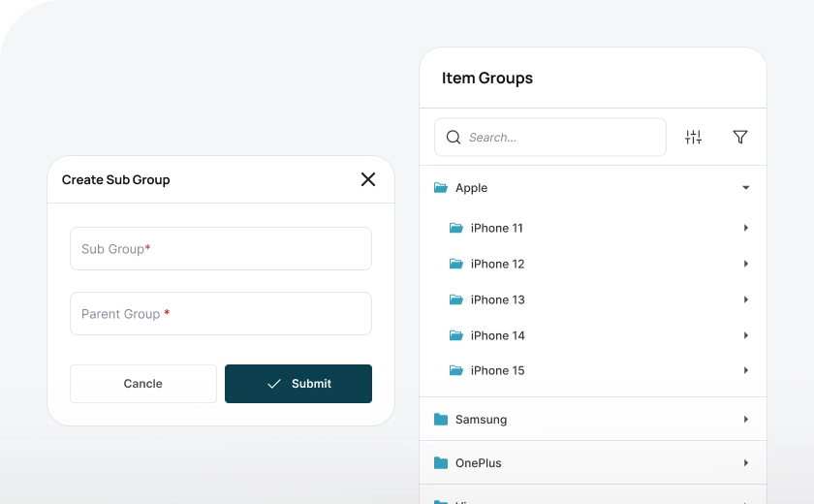Select the iPhone 12 label
The image size is (814, 504).
[x=497, y=264]
